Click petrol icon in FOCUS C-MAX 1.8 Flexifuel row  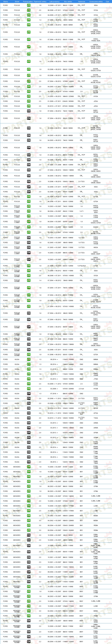pyautogui.click(x=29, y=266)
